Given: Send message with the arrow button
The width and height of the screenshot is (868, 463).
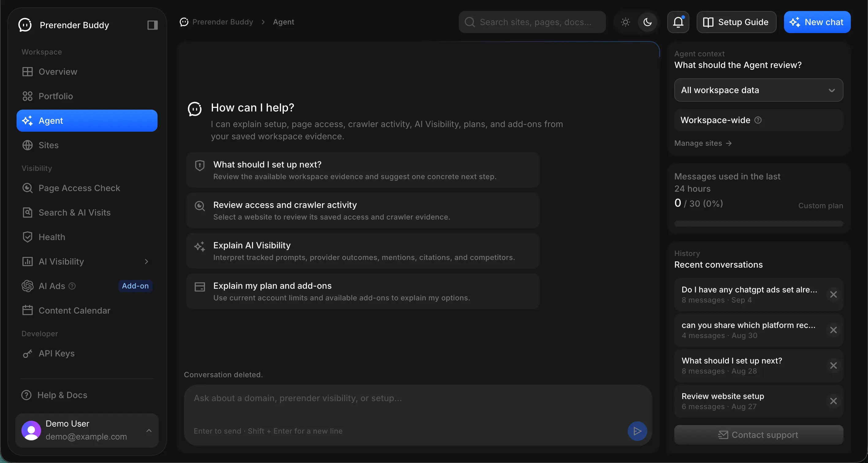Looking at the screenshot, I should coord(637,431).
